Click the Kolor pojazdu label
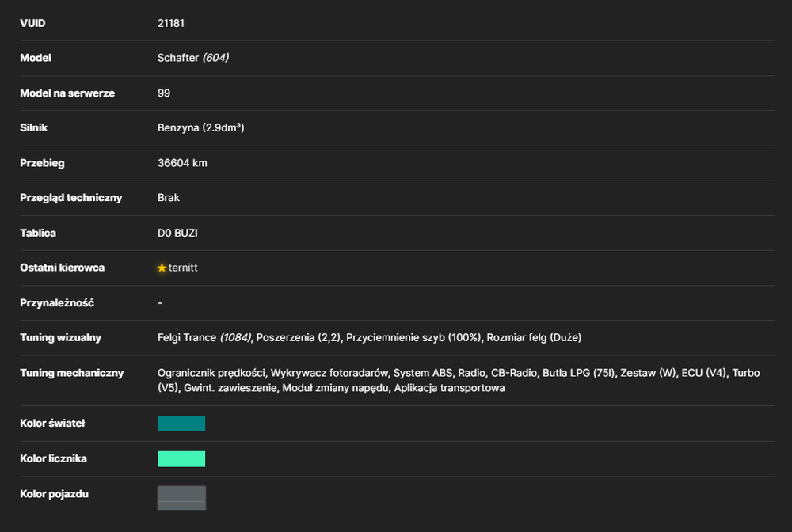The height and width of the screenshot is (532, 792). pyautogui.click(x=54, y=494)
